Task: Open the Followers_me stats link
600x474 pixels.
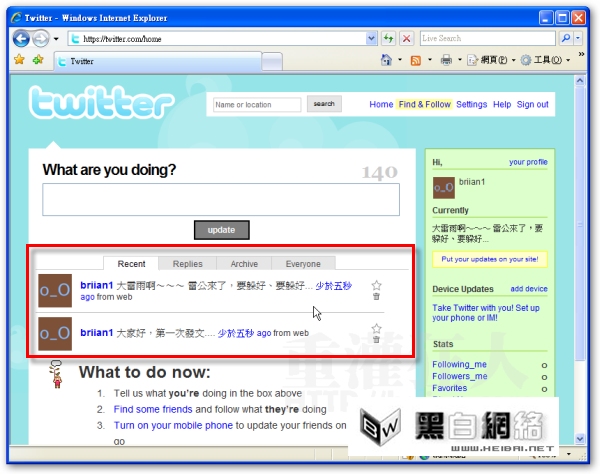Action: coord(460,376)
